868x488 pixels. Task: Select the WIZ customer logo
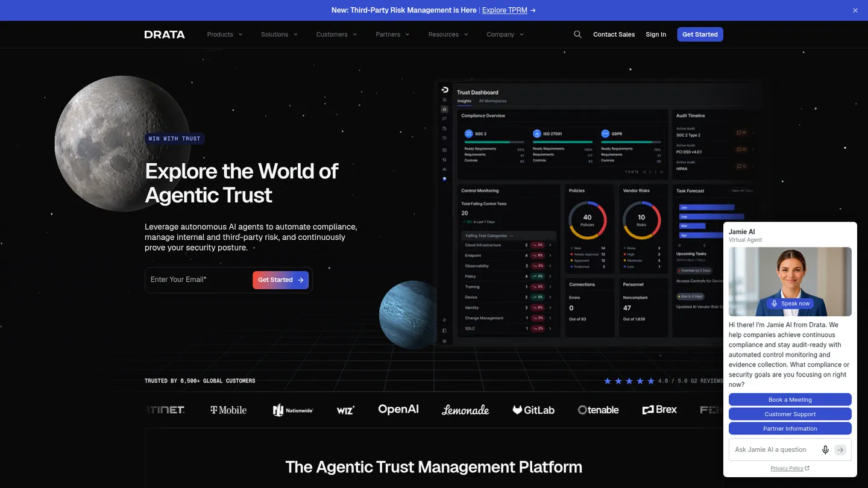(345, 410)
